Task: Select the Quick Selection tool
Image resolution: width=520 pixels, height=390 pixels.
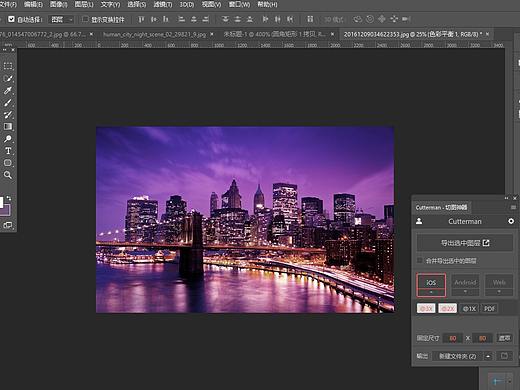Action: (x=8, y=78)
